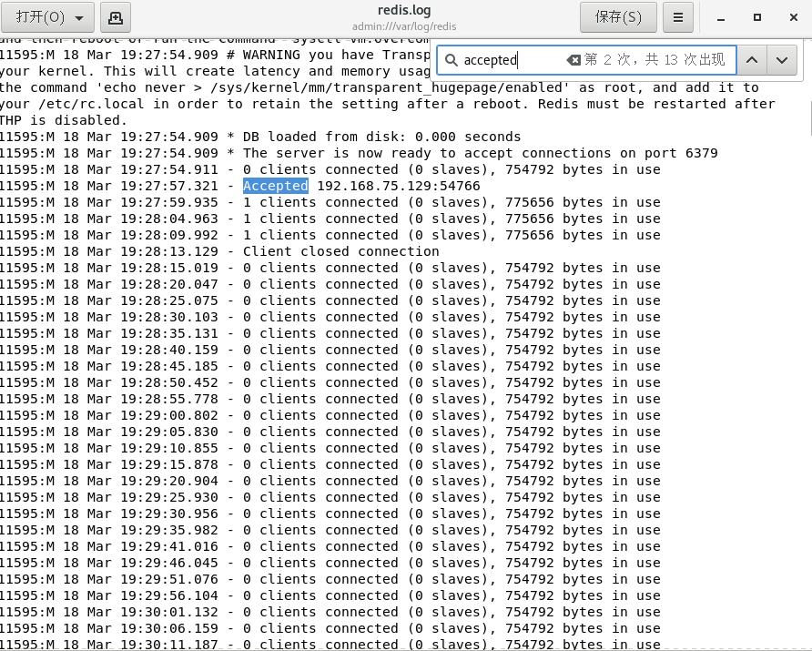Click the 19:29:56.104 log line
Image resolution: width=812 pixels, height=651 pixels.
pyautogui.click(x=330, y=596)
